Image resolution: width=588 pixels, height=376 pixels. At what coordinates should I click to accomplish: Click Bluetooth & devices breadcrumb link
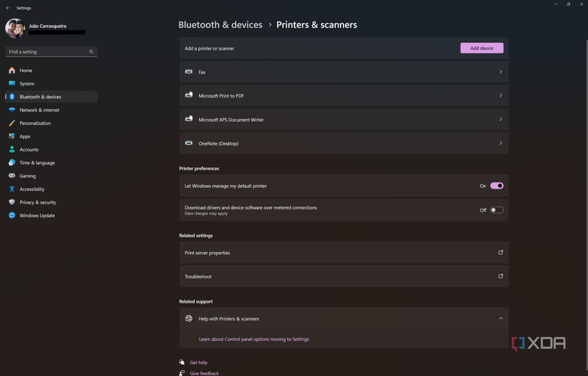220,25
